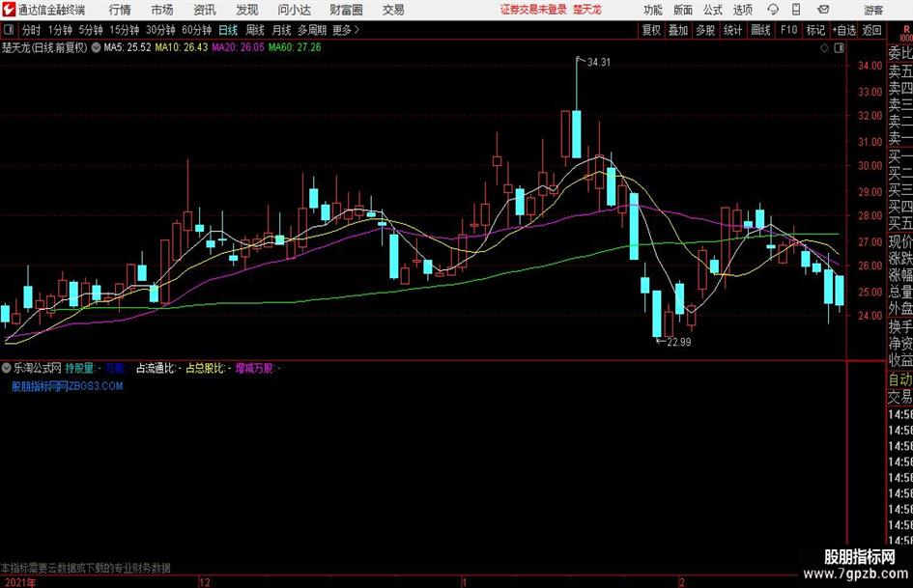Open the mail envelope icon
The height and width of the screenshot is (588, 913).
point(823,10)
